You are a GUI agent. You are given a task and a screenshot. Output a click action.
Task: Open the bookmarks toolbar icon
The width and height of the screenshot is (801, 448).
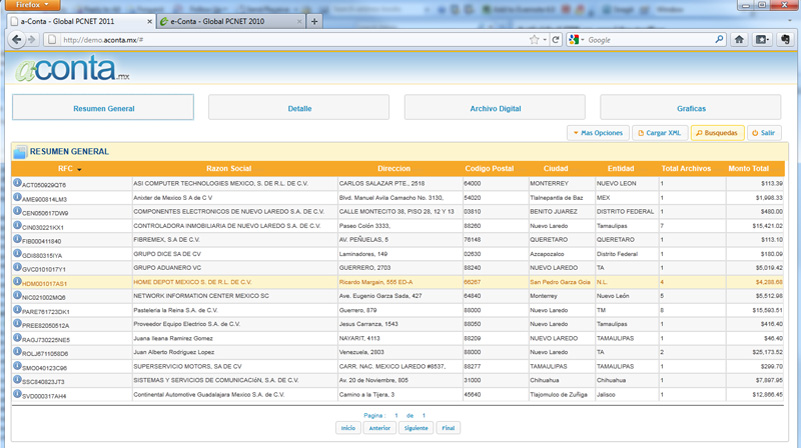pos(762,39)
